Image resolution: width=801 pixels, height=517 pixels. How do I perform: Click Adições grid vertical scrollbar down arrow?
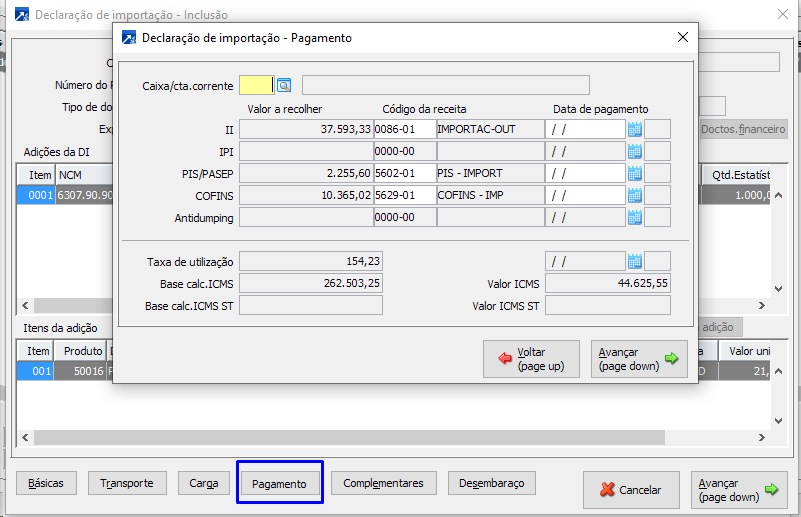pyautogui.click(x=778, y=289)
